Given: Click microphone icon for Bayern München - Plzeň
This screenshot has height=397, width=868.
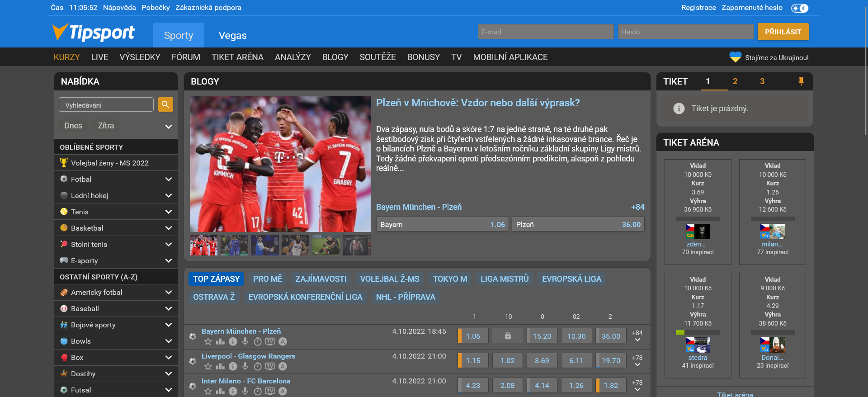Looking at the screenshot, I should tap(245, 341).
